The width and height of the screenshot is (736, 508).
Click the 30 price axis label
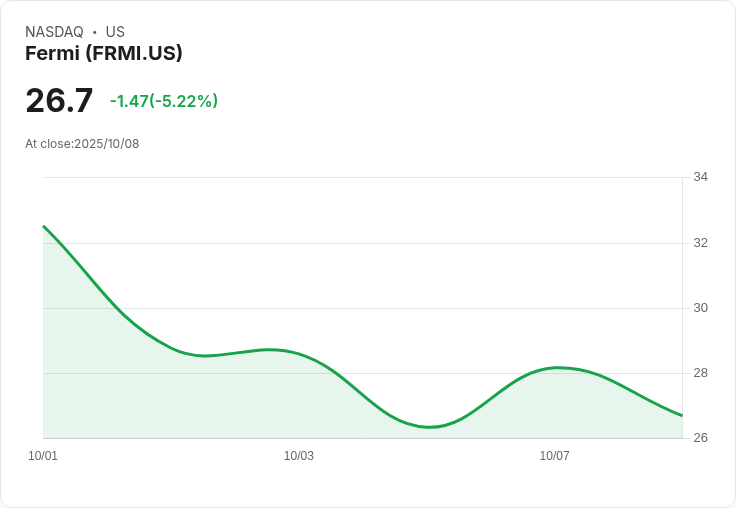point(700,308)
